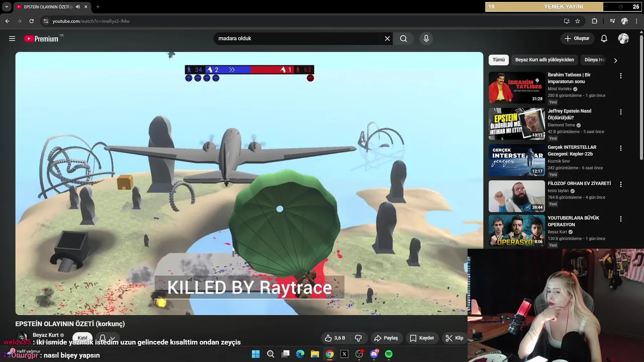Open Windows taskbar search

(271, 354)
